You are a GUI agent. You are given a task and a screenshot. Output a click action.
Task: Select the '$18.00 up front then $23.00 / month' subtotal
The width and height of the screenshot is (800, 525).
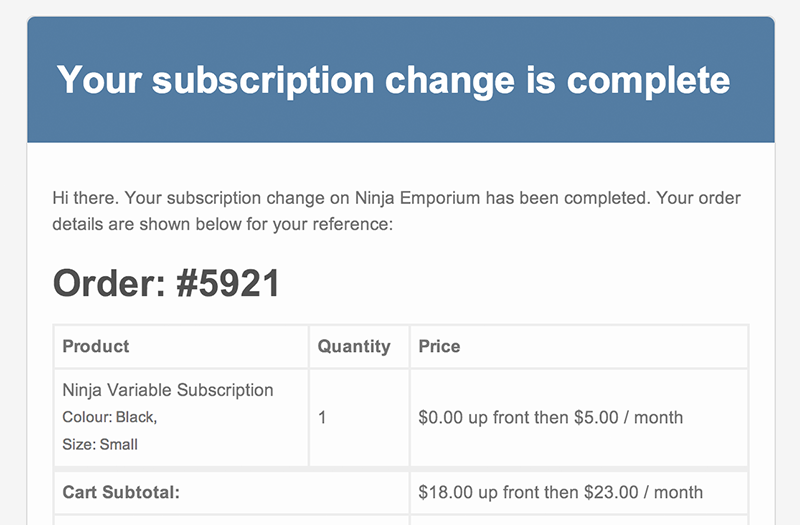coord(561,492)
